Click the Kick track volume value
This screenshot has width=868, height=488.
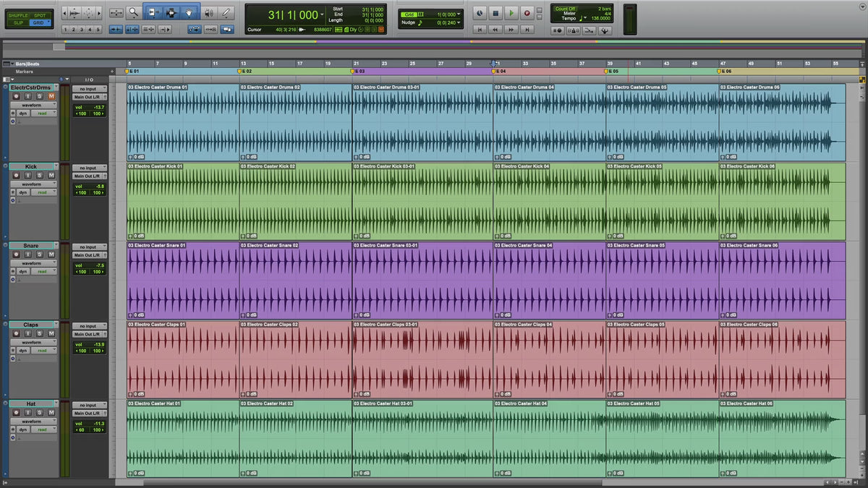tap(98, 186)
